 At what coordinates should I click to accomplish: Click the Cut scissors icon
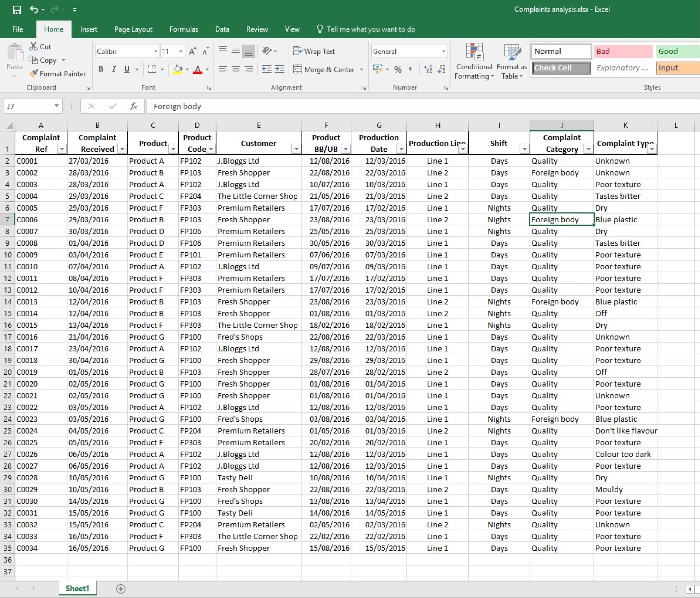pyautogui.click(x=33, y=46)
